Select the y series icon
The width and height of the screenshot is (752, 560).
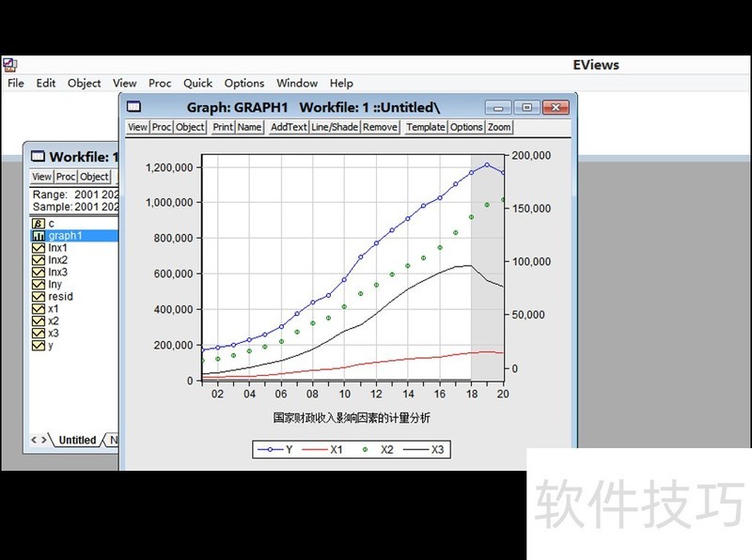pyautogui.click(x=39, y=345)
